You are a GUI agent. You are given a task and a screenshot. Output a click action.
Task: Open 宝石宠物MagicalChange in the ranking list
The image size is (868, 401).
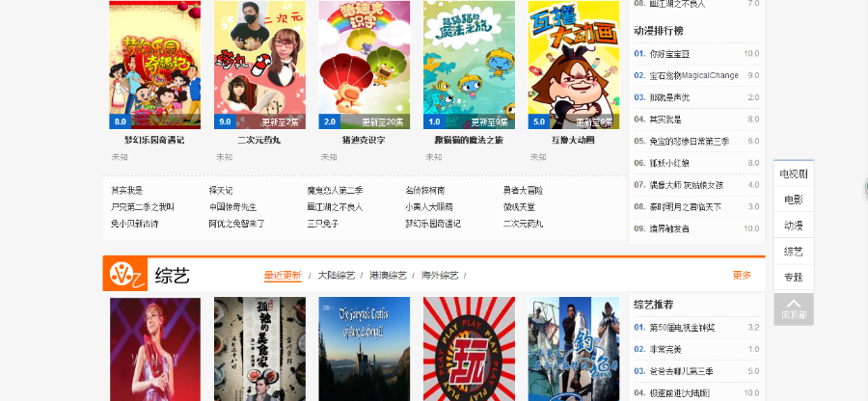(693, 75)
